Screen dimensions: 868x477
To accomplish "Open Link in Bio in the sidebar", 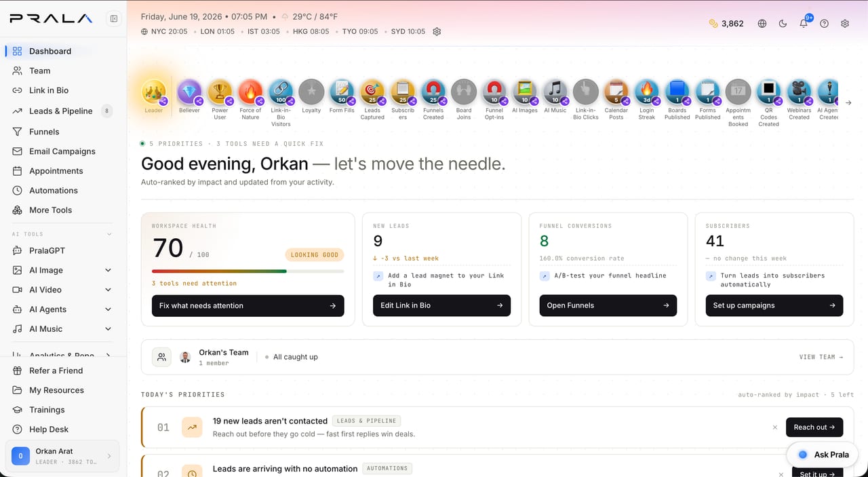I will (x=62, y=90).
